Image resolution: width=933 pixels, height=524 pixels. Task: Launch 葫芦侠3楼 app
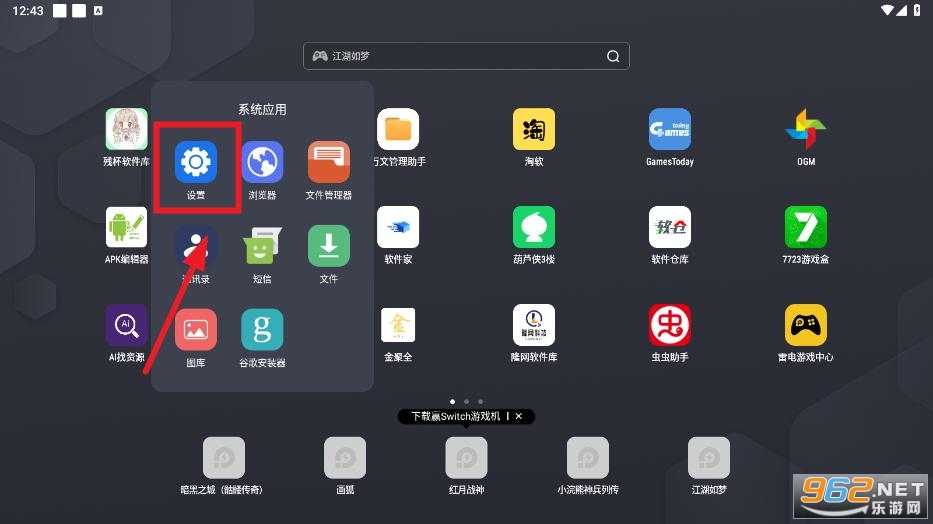(534, 227)
